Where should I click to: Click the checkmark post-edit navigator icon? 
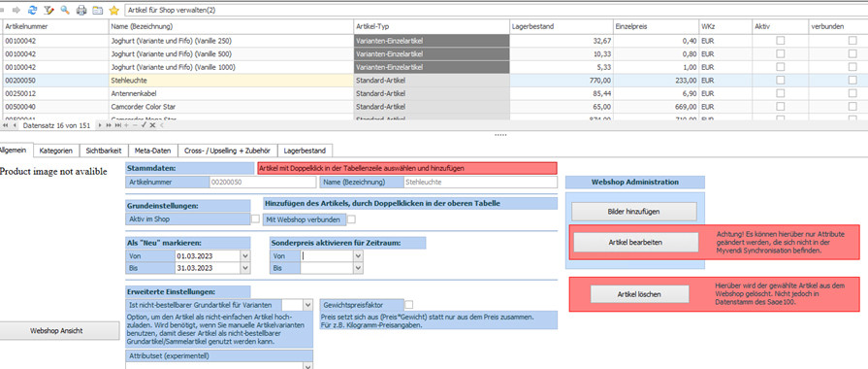pos(144,125)
